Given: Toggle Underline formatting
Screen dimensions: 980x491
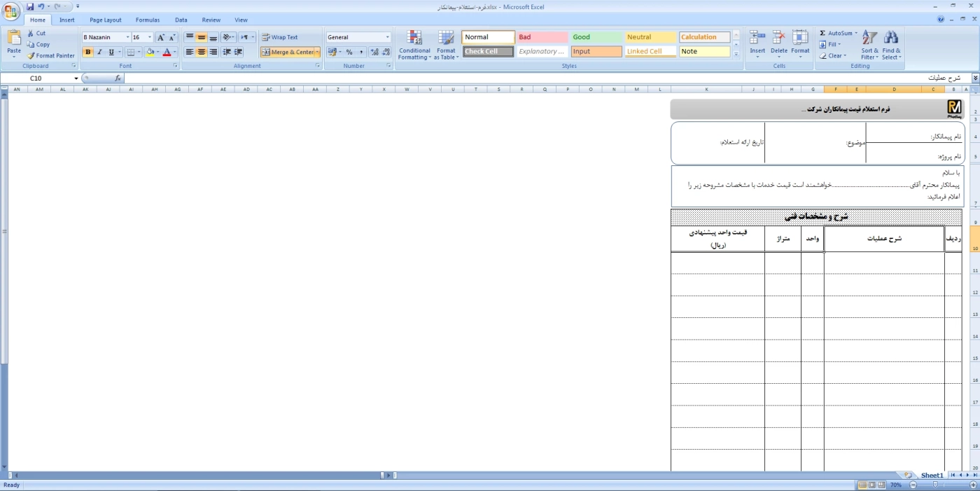Looking at the screenshot, I should pos(111,52).
